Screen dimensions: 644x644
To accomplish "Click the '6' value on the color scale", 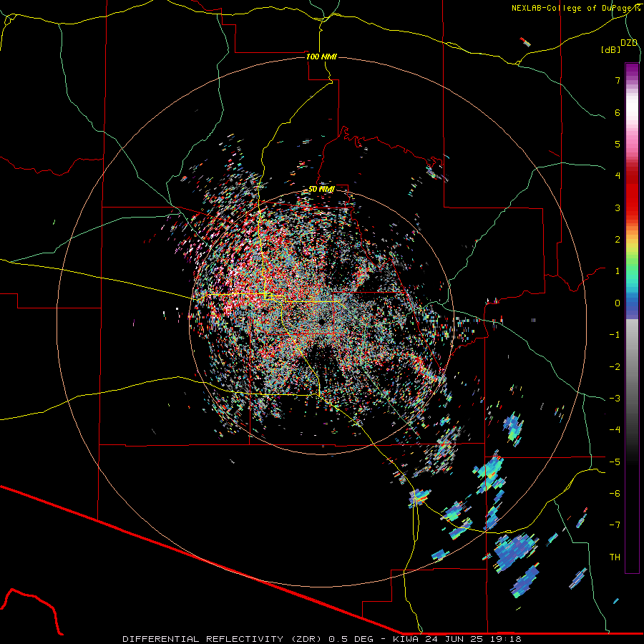I will (618, 112).
